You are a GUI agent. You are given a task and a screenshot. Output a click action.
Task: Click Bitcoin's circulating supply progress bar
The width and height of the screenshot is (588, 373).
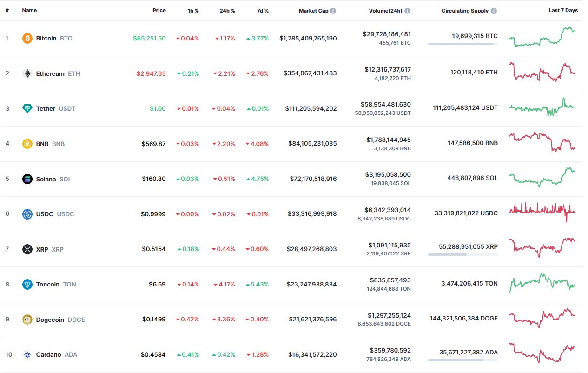click(x=462, y=44)
